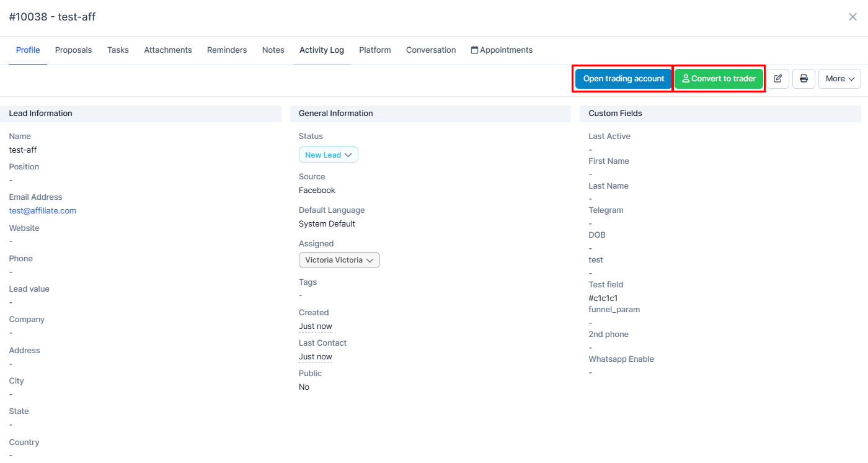Close the lead details dialog
This screenshot has width=868, height=463.
coord(852,17)
